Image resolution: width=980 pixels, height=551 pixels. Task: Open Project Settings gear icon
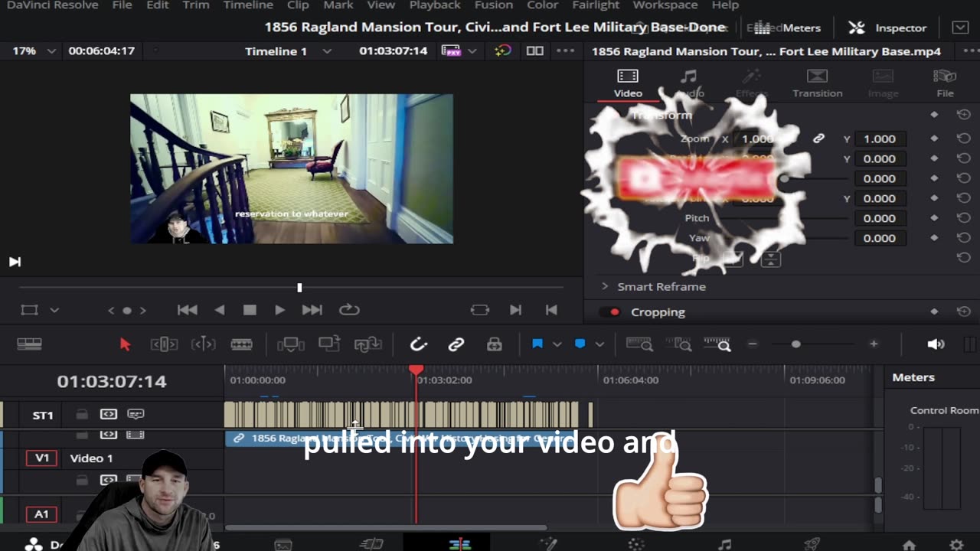coord(956,545)
